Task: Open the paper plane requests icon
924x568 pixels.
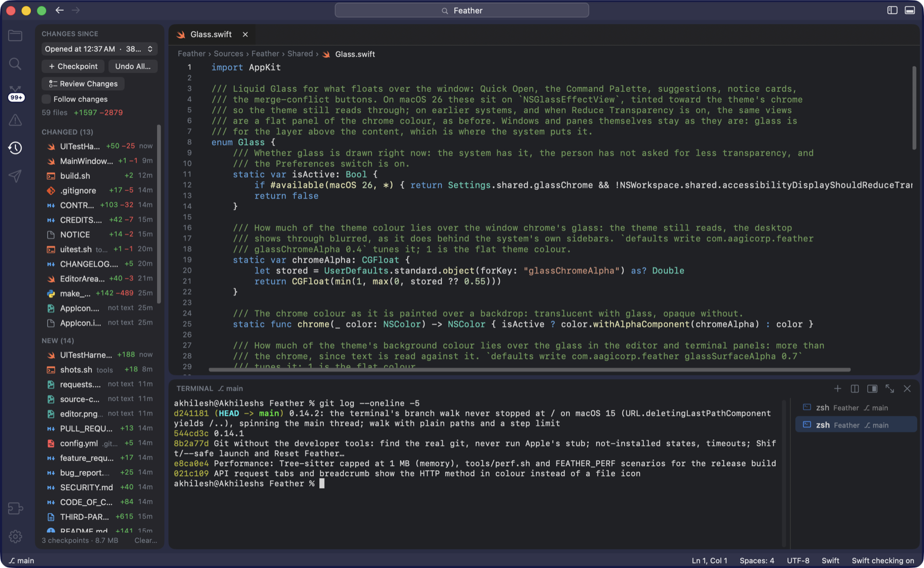Action: [x=15, y=176]
